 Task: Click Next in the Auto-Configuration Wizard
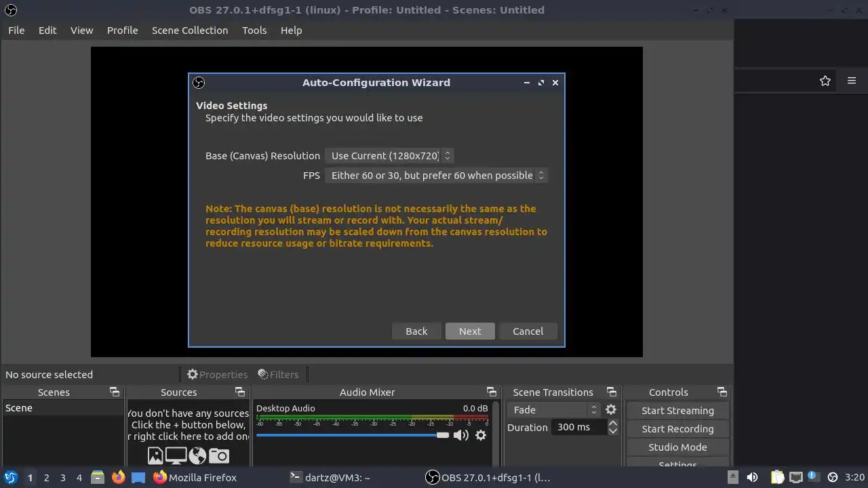tap(470, 331)
